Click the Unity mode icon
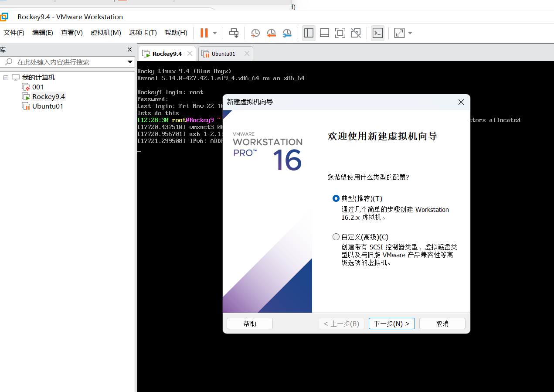The image size is (554, 392). [356, 33]
